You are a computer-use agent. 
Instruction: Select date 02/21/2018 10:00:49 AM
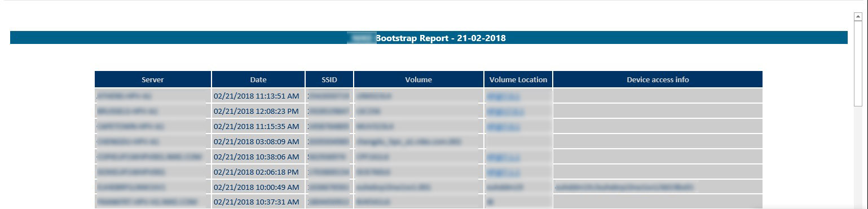click(x=257, y=187)
